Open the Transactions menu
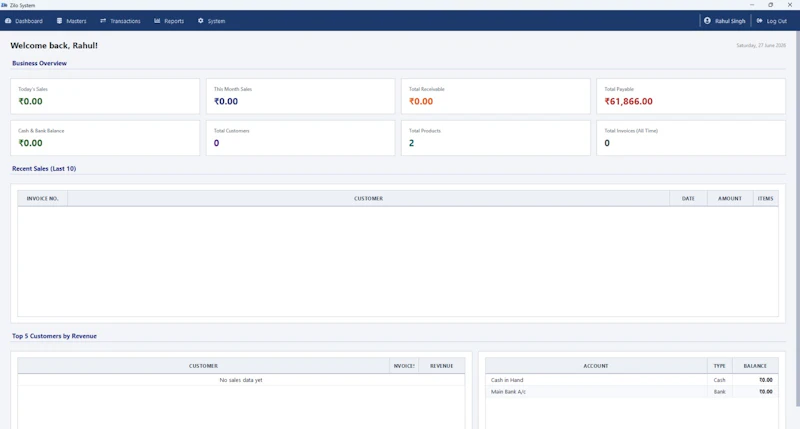Screen dimensions: 800x429 click(x=120, y=21)
